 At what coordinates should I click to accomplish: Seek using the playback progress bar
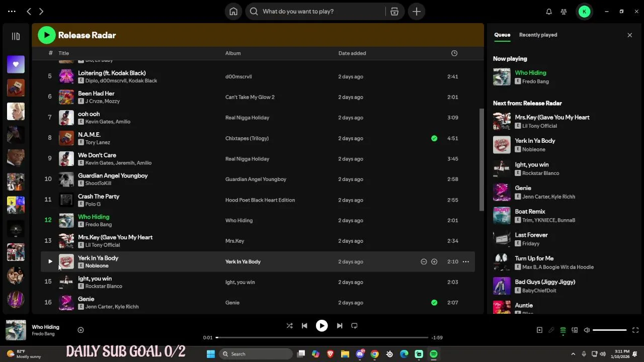[x=322, y=337]
